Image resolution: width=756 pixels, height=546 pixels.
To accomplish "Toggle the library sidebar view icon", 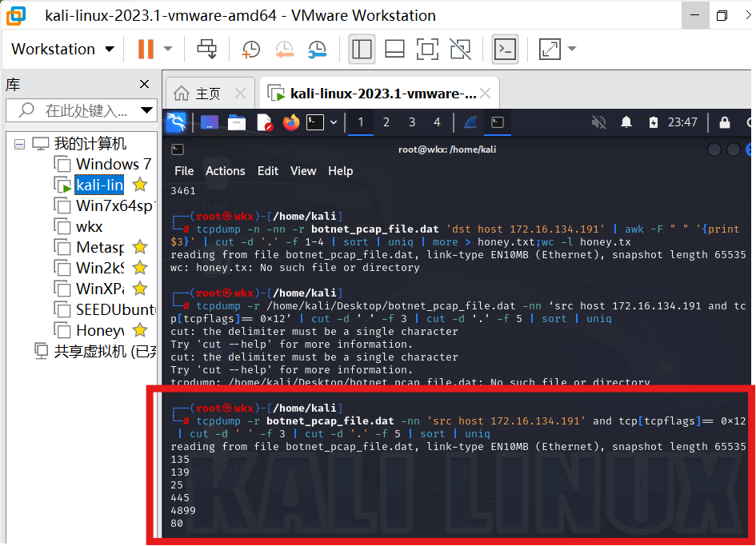I will pos(362,49).
